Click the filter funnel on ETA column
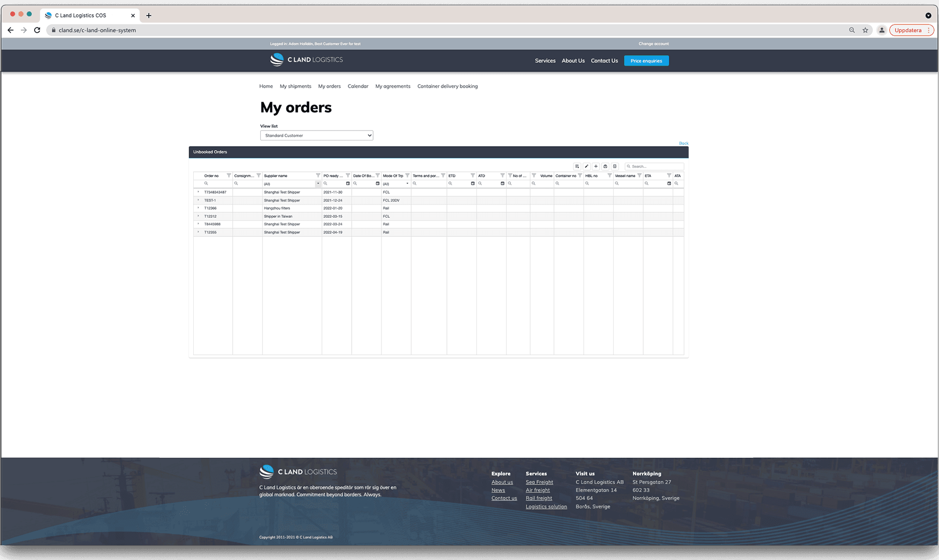The width and height of the screenshot is (939, 560). tap(669, 176)
